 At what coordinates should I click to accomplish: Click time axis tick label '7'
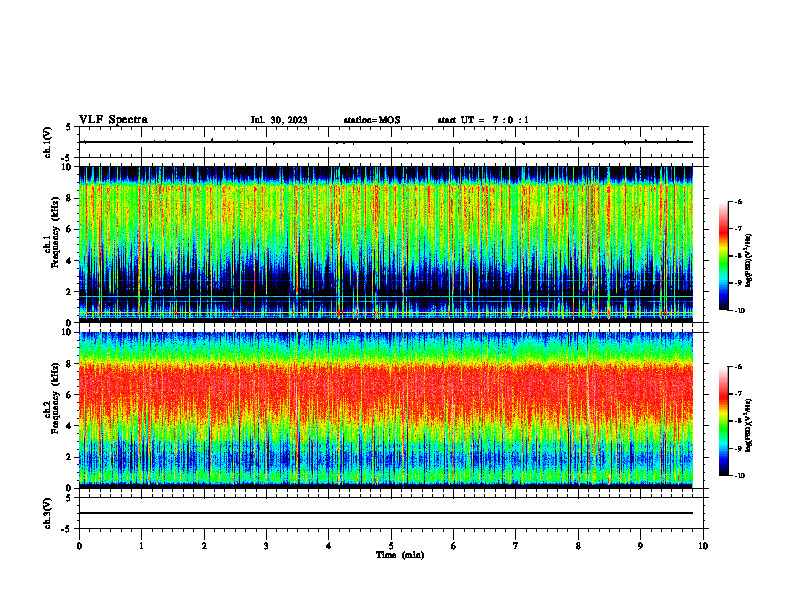click(x=516, y=546)
